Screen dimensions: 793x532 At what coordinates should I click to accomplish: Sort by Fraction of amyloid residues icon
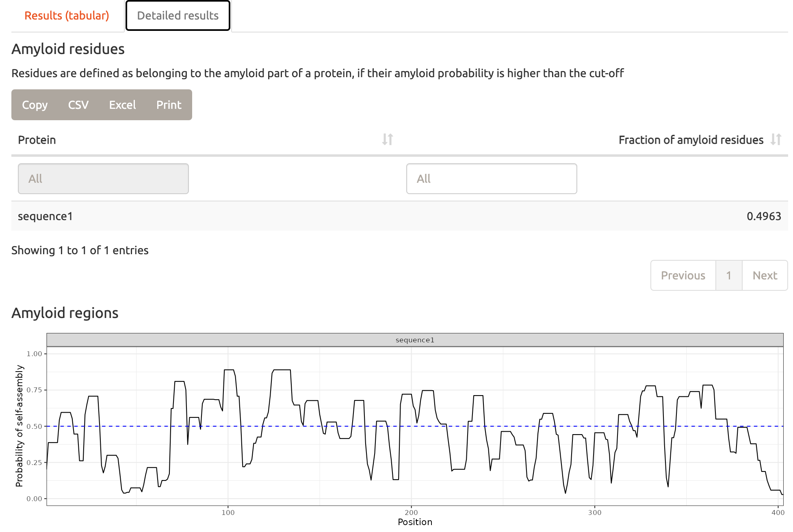click(776, 139)
